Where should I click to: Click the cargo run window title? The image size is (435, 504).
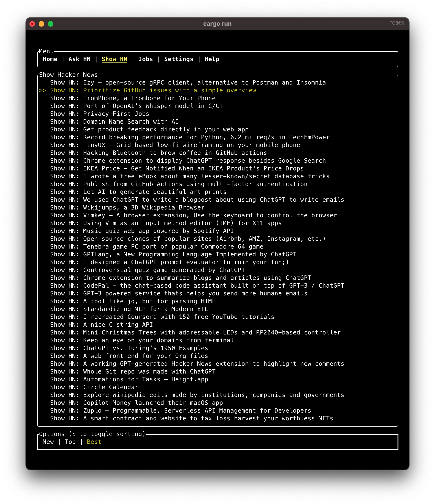pyautogui.click(x=217, y=24)
